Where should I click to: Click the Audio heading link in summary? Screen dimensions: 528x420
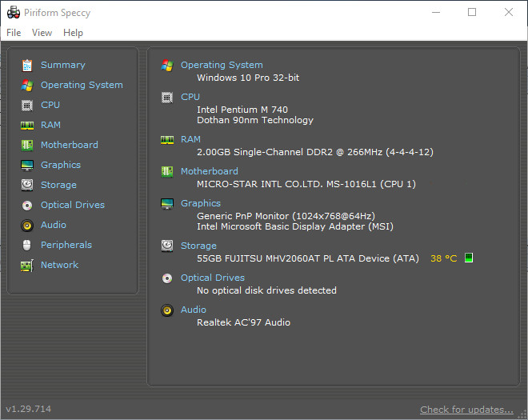tap(194, 310)
